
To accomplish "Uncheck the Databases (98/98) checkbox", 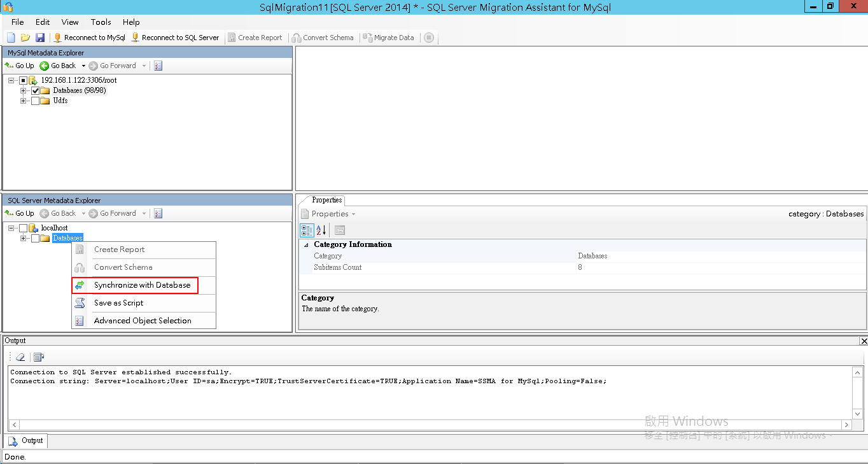I will pyautogui.click(x=36, y=90).
